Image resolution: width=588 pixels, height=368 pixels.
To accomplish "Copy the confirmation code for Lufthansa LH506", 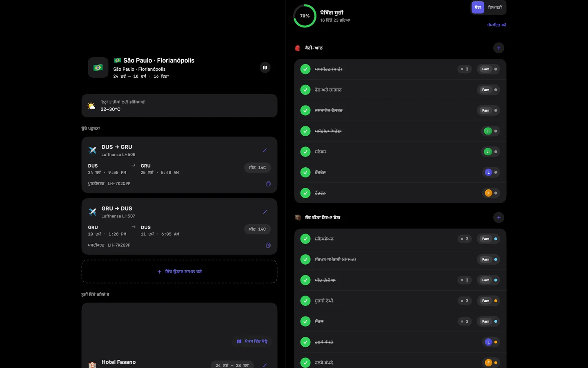I will click(x=268, y=184).
